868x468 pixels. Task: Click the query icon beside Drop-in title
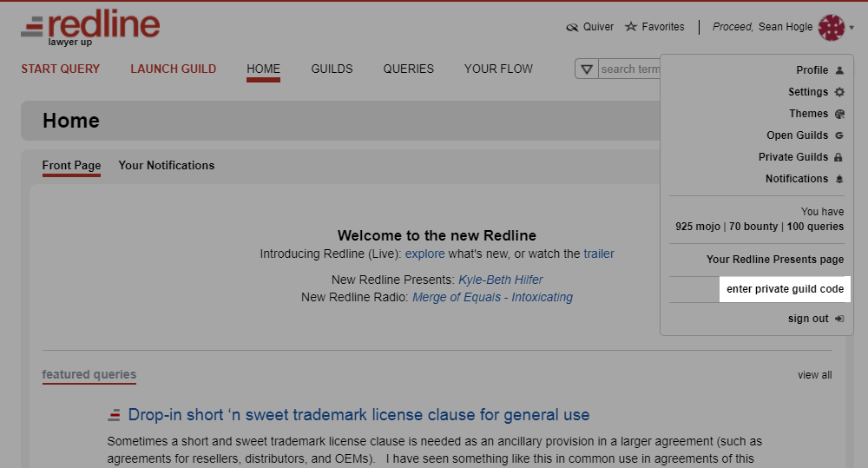(114, 415)
